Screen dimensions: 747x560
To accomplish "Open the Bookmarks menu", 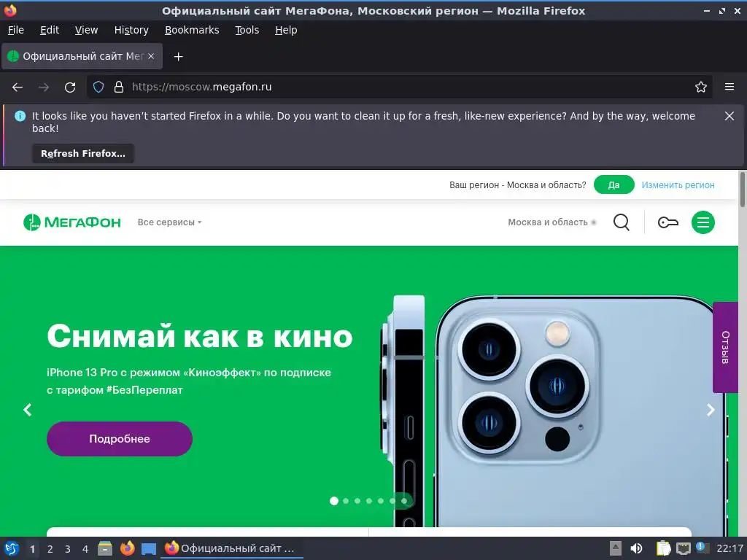I will pyautogui.click(x=192, y=30).
